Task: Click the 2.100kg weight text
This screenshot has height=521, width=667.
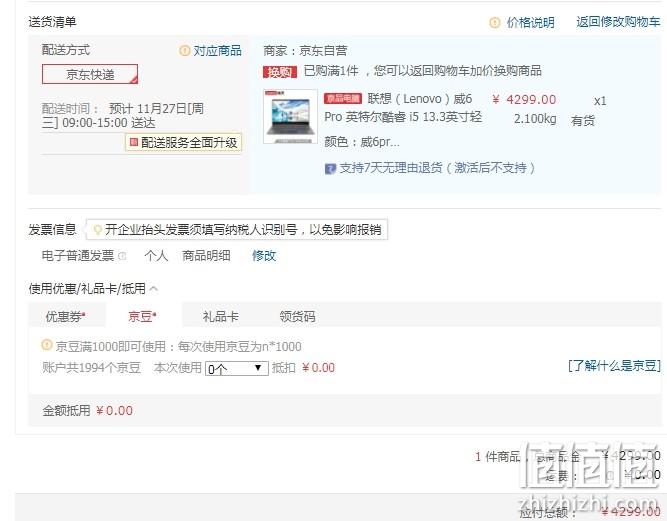Action: [535, 119]
